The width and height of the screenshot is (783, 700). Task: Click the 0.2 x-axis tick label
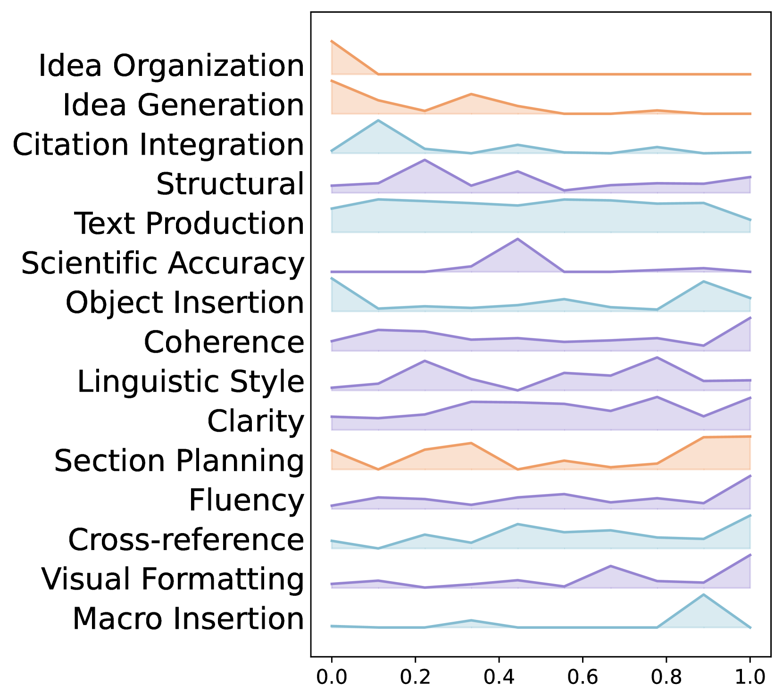415,677
